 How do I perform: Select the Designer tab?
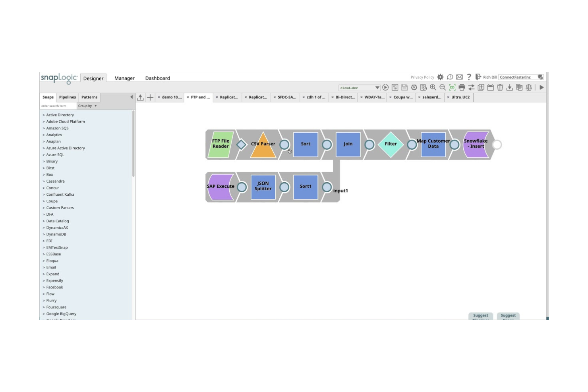pyautogui.click(x=93, y=78)
